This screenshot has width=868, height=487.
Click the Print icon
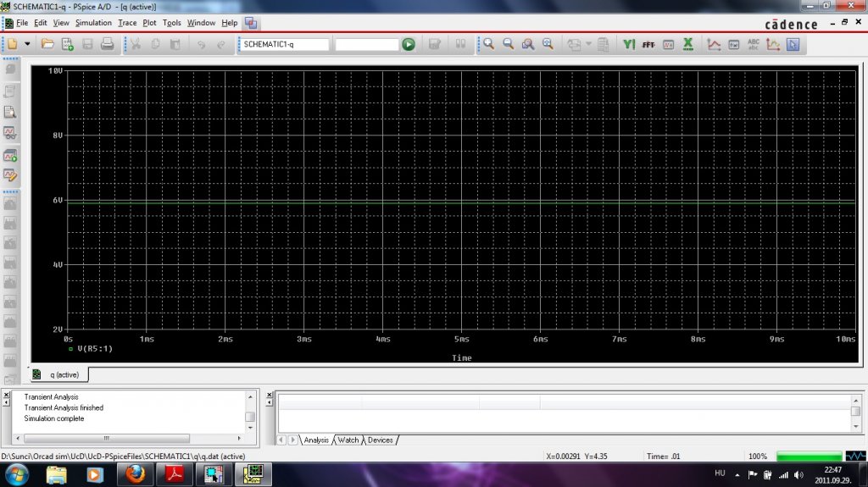tap(108, 44)
